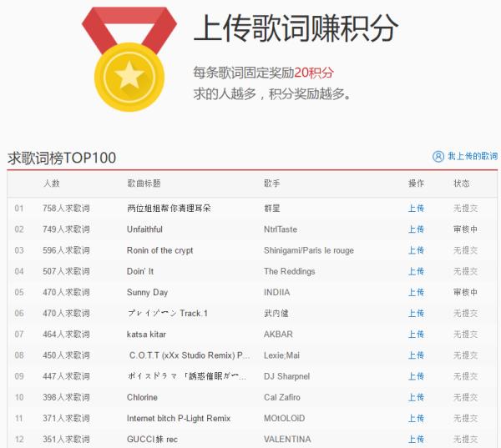Screen dimensions: 501x448
Task: Click the user profile icon beside 我上传的歌词
Action: [438, 157]
